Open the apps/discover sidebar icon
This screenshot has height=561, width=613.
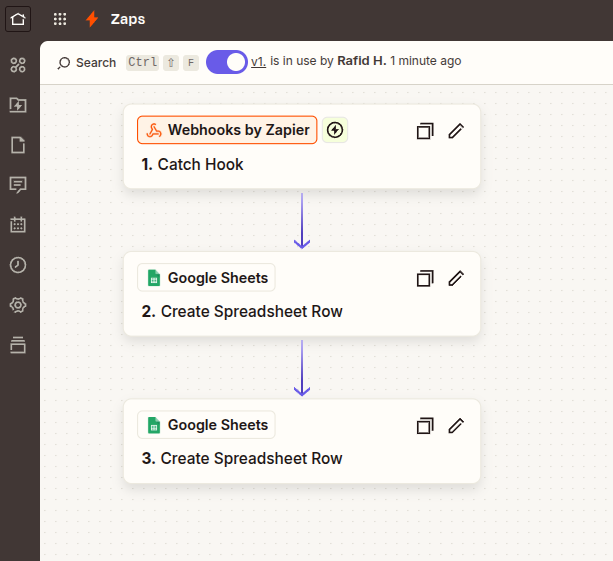[x=18, y=65]
